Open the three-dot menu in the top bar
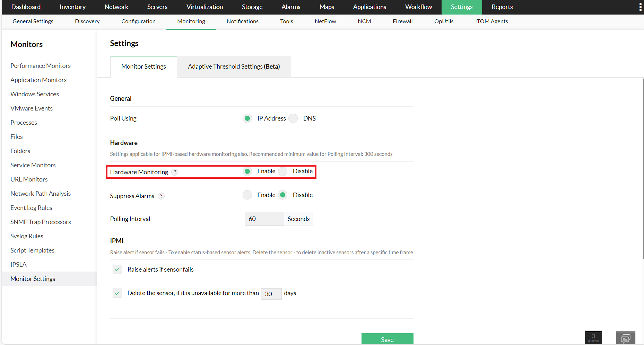Viewport: 644px width, 345px height. (x=640, y=7)
